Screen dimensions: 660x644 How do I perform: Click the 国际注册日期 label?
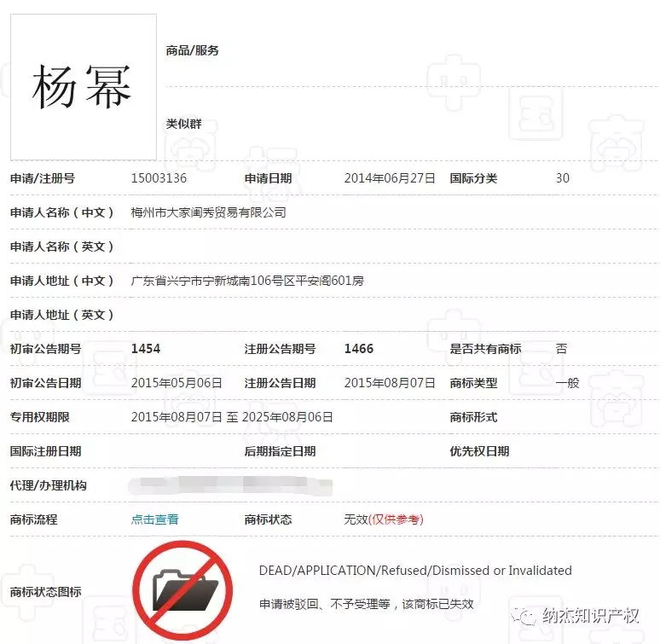click(x=45, y=451)
